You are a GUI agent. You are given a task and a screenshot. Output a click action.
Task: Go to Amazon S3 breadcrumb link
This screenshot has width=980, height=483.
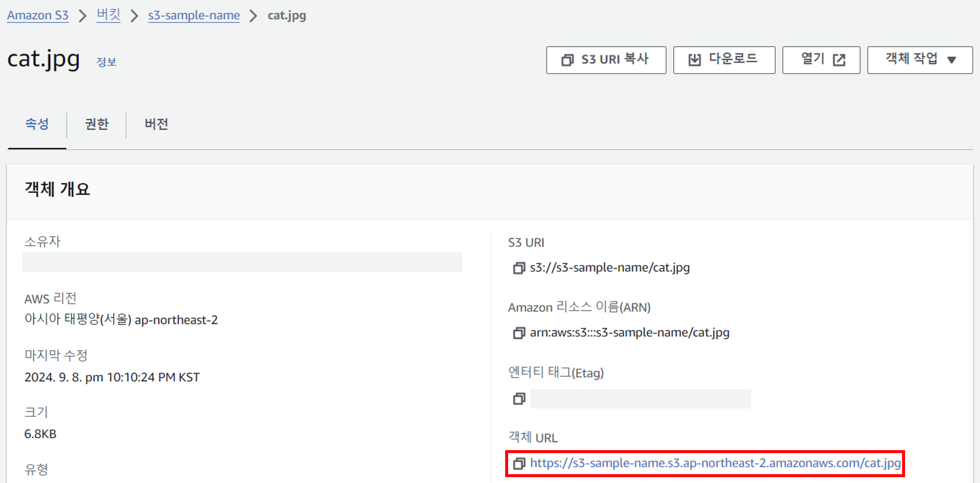(x=38, y=15)
